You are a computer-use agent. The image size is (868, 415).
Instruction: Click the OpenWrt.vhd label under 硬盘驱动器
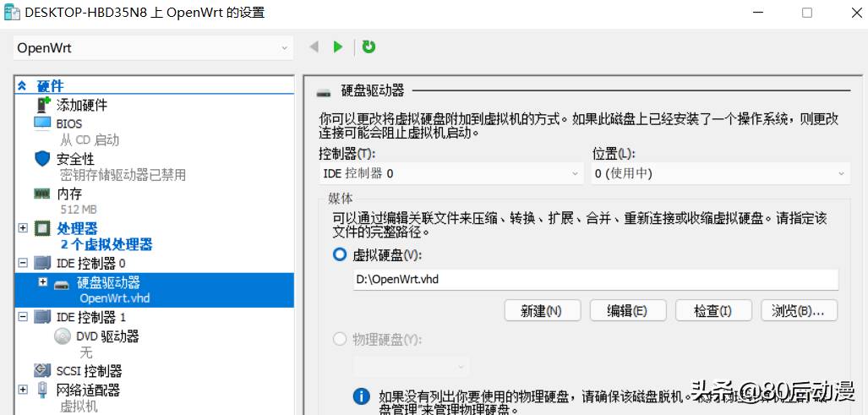coord(115,298)
